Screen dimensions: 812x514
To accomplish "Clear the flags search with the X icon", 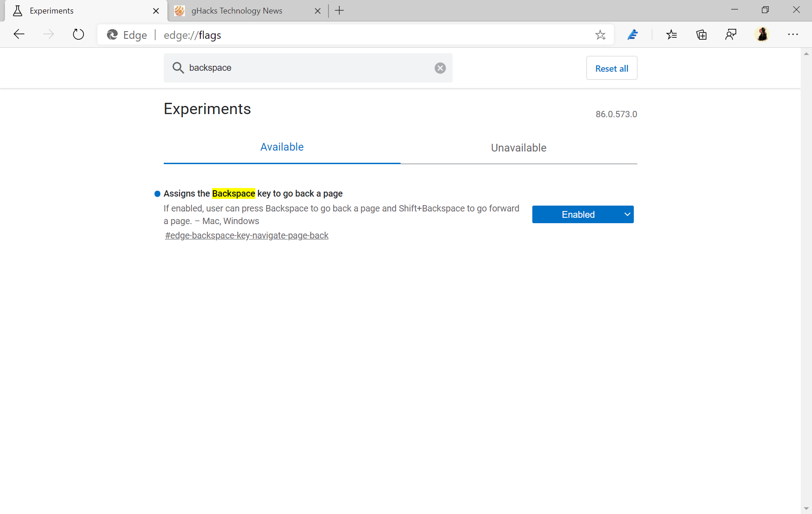I will pyautogui.click(x=440, y=68).
